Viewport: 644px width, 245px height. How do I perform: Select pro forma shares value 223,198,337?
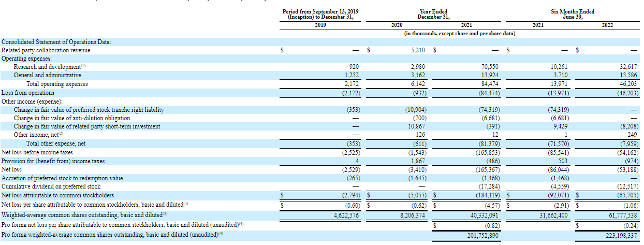621,235
